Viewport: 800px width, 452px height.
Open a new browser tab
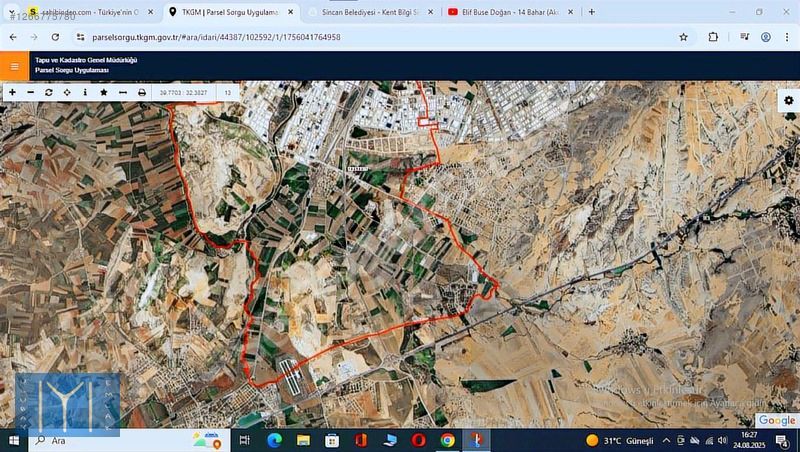coord(592,12)
